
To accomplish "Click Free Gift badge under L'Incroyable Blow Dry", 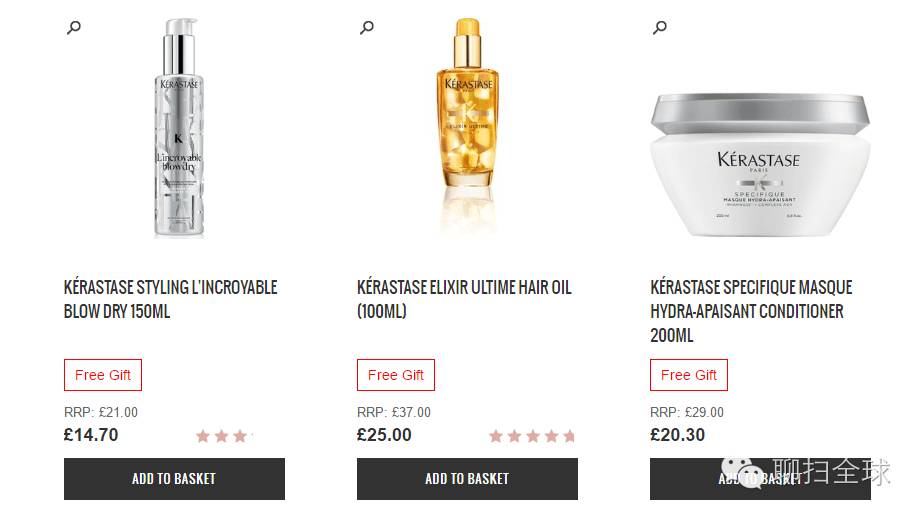I will pos(103,375).
